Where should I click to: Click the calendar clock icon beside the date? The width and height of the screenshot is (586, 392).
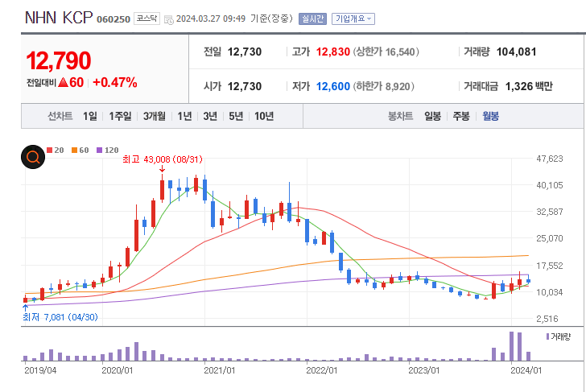169,19
